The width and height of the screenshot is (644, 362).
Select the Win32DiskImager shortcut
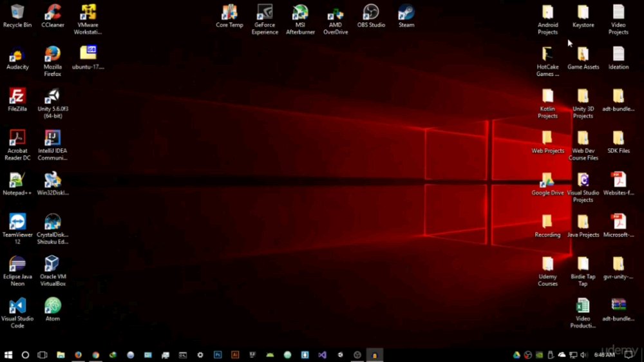tap(53, 184)
